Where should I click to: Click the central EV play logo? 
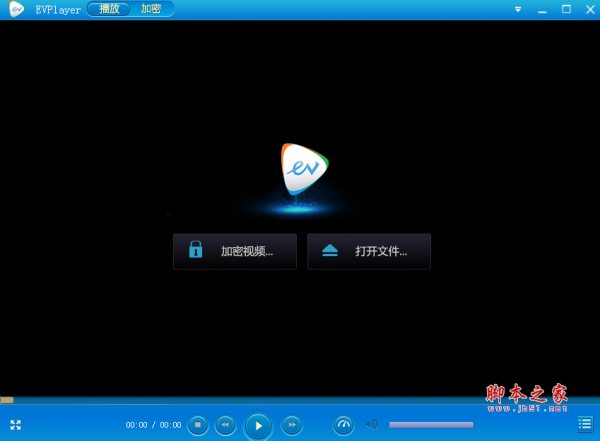[304, 169]
